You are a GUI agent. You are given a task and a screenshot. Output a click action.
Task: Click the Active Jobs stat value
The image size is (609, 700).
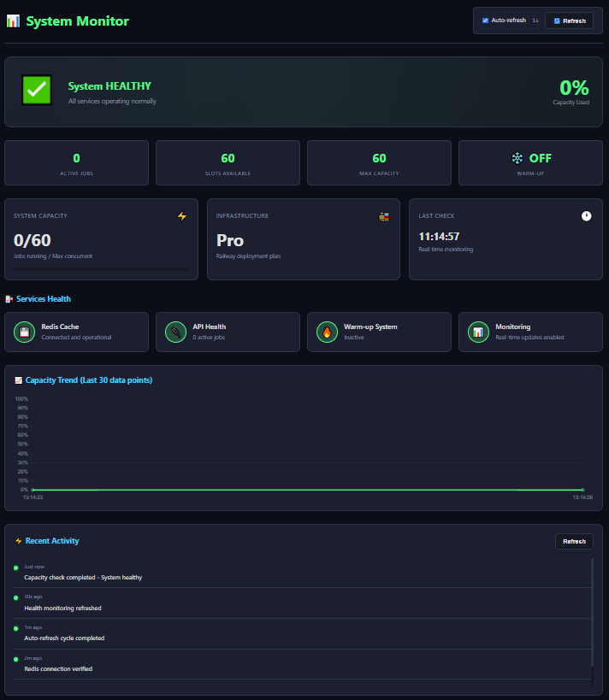click(76, 158)
